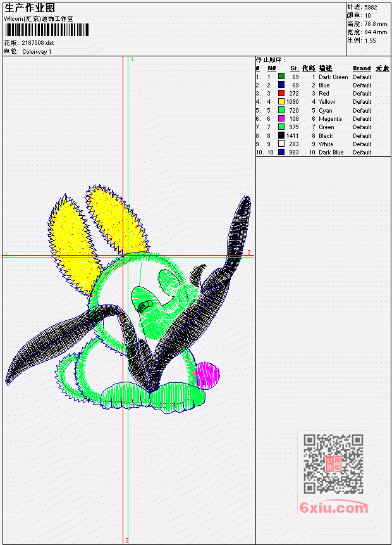Click stitch count "283" in the White row

click(x=294, y=144)
